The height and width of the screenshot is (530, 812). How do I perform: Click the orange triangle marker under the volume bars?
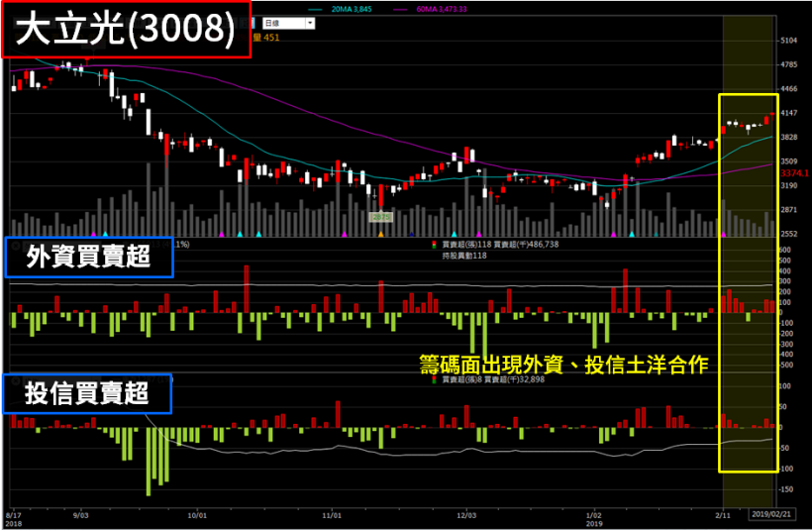pyautogui.click(x=381, y=235)
